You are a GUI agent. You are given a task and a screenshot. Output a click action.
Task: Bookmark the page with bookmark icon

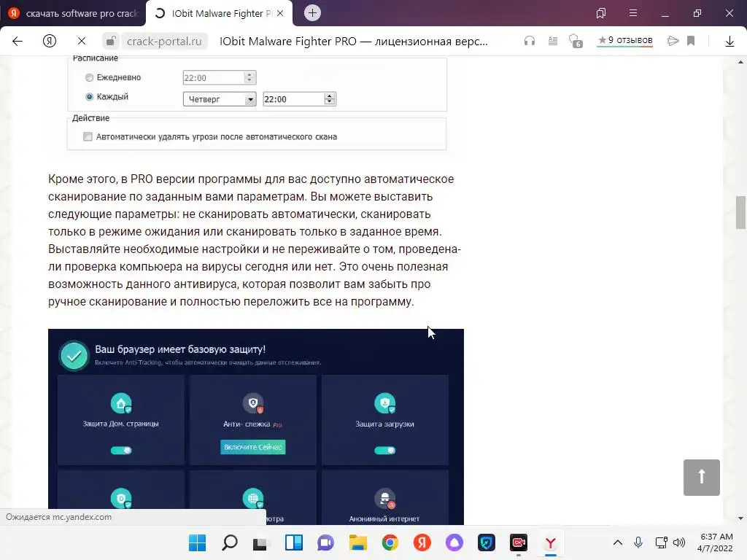click(691, 41)
